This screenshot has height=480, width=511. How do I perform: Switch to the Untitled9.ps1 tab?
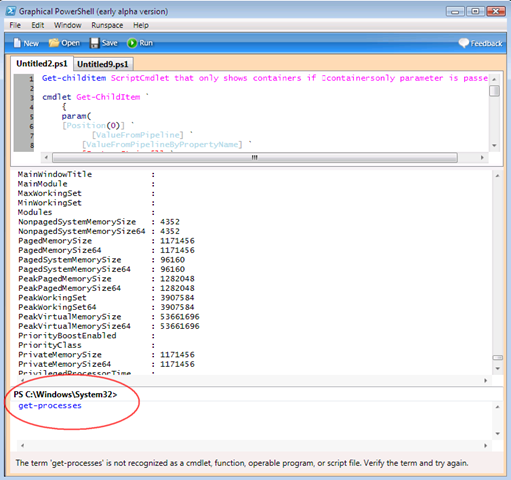click(x=103, y=64)
